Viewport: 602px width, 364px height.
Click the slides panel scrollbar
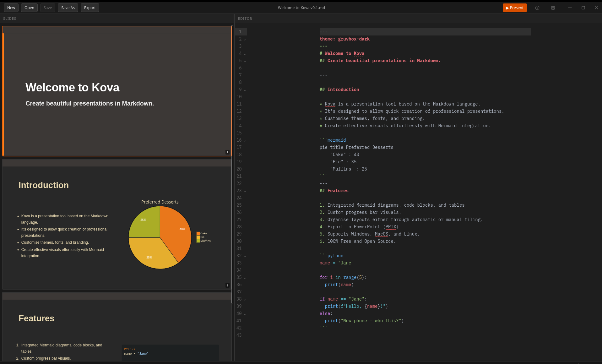click(x=232, y=164)
